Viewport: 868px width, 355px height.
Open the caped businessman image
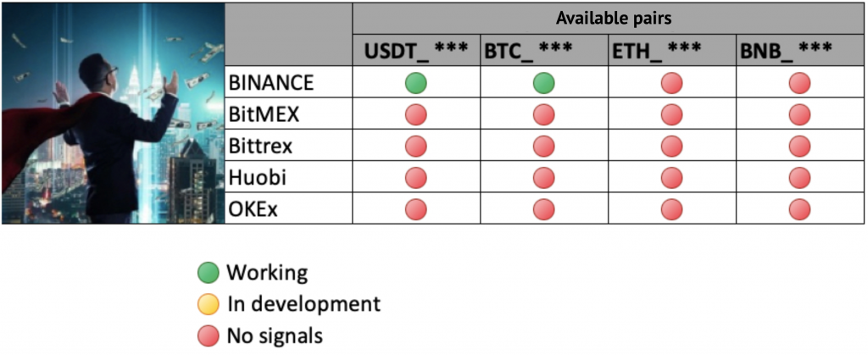coord(113,114)
